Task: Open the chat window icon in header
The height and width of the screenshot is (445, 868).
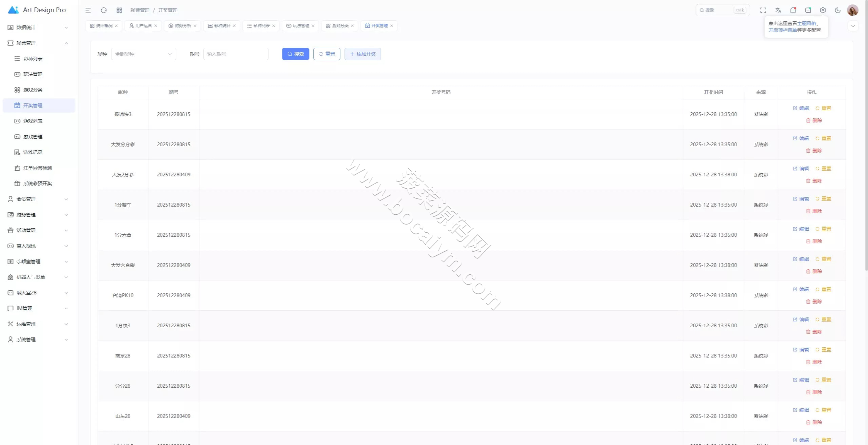Action: (x=808, y=10)
